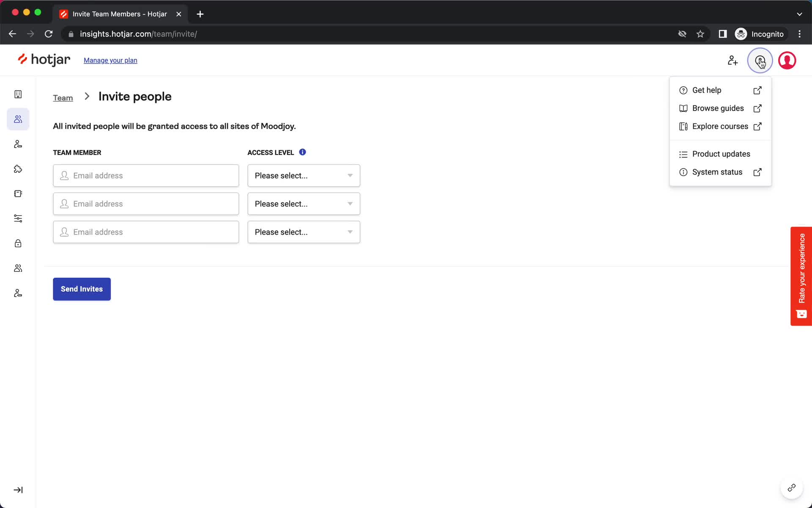Toggle the browser bookmark star icon

tap(700, 34)
